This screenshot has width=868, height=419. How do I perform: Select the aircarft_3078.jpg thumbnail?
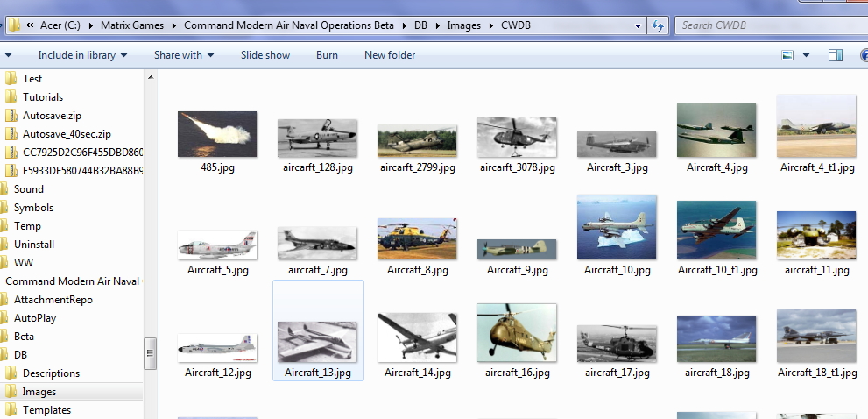click(517, 137)
